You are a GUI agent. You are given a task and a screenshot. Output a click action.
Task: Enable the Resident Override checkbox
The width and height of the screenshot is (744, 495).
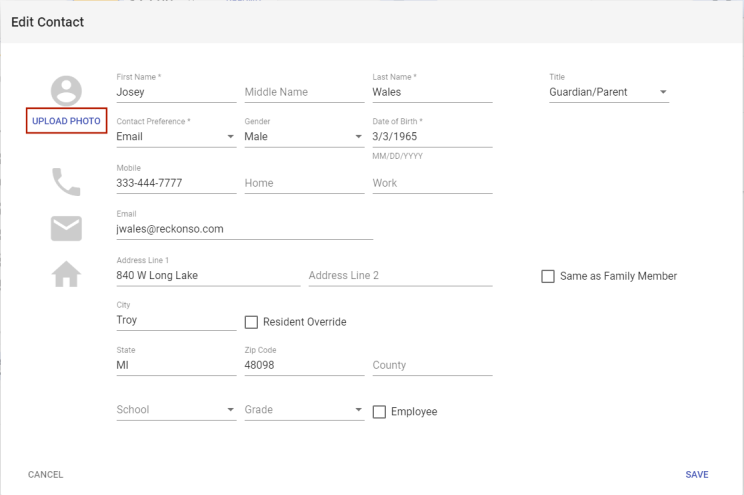pos(252,322)
